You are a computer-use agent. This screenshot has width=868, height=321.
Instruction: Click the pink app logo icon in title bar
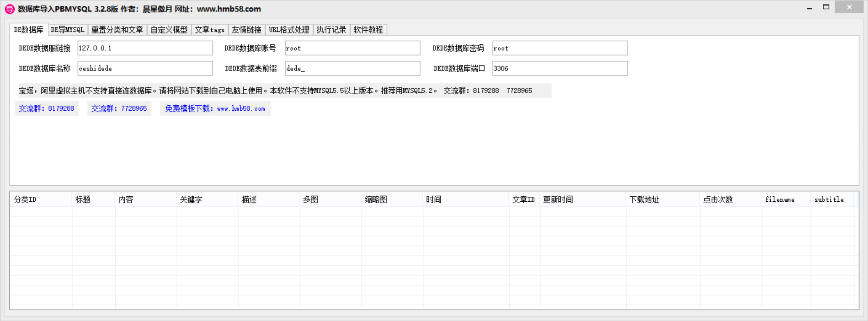(9, 9)
